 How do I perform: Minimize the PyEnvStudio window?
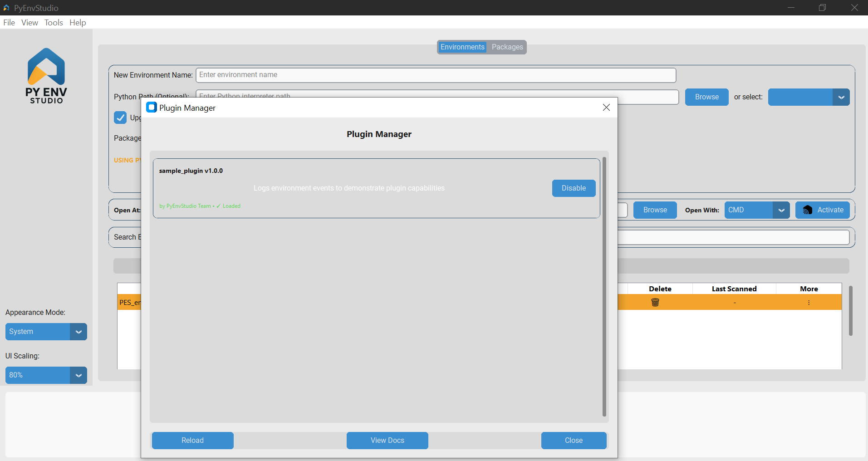coord(791,8)
